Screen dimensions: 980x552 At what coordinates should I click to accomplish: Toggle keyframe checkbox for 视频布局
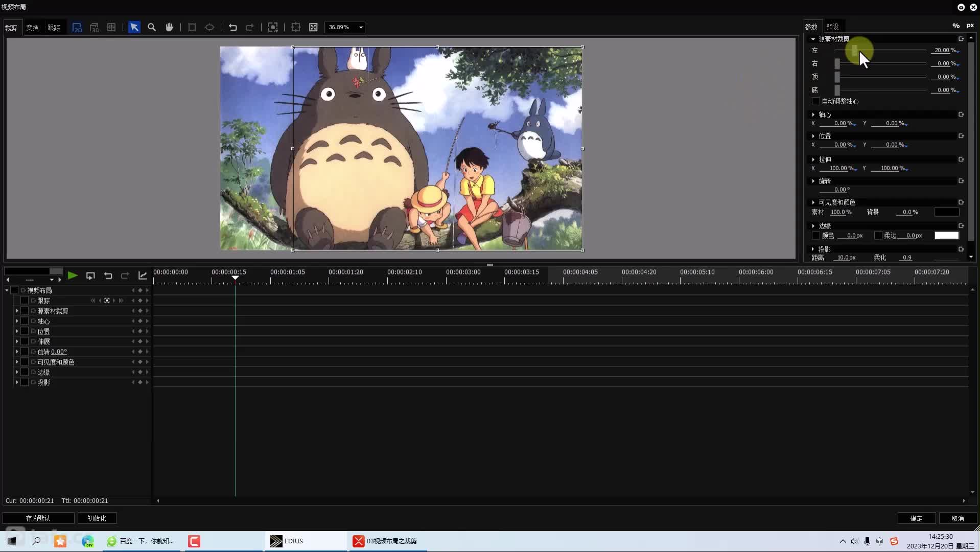(x=14, y=290)
